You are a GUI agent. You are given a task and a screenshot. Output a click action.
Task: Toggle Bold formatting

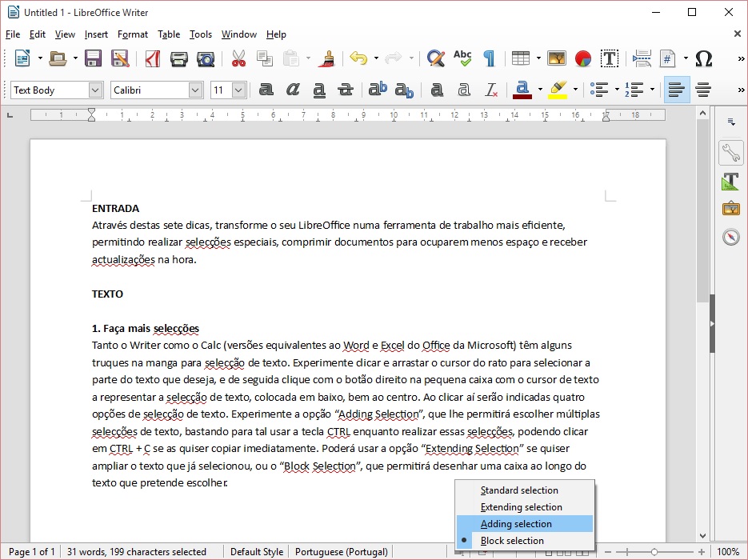[266, 90]
